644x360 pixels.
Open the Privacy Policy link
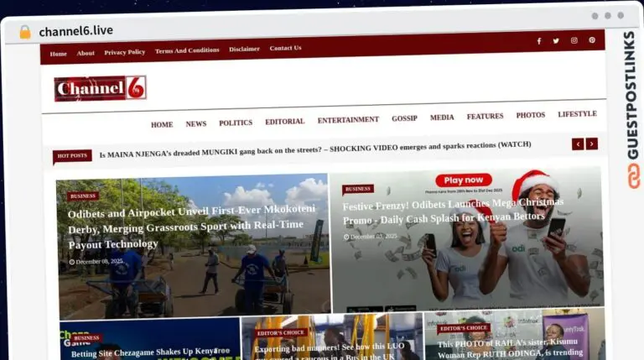click(x=124, y=52)
